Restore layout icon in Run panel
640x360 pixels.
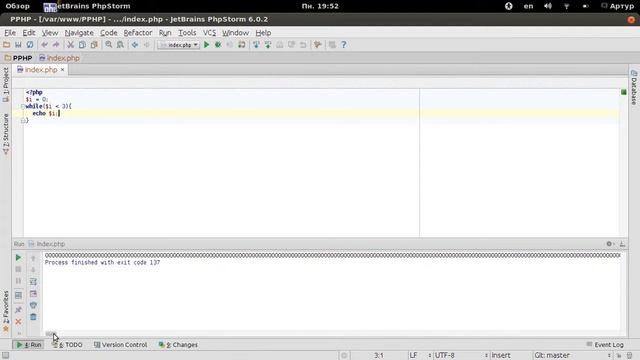(x=18, y=295)
